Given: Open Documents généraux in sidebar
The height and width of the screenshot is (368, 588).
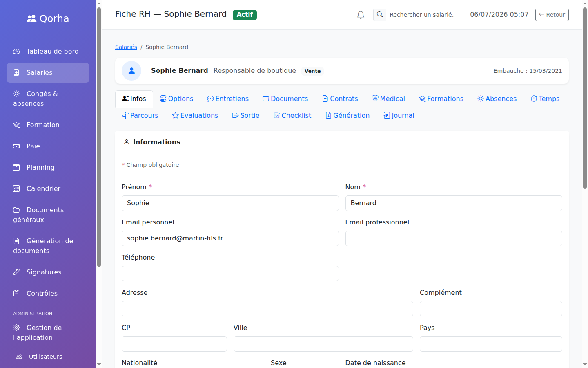Looking at the screenshot, I should 48,215.
